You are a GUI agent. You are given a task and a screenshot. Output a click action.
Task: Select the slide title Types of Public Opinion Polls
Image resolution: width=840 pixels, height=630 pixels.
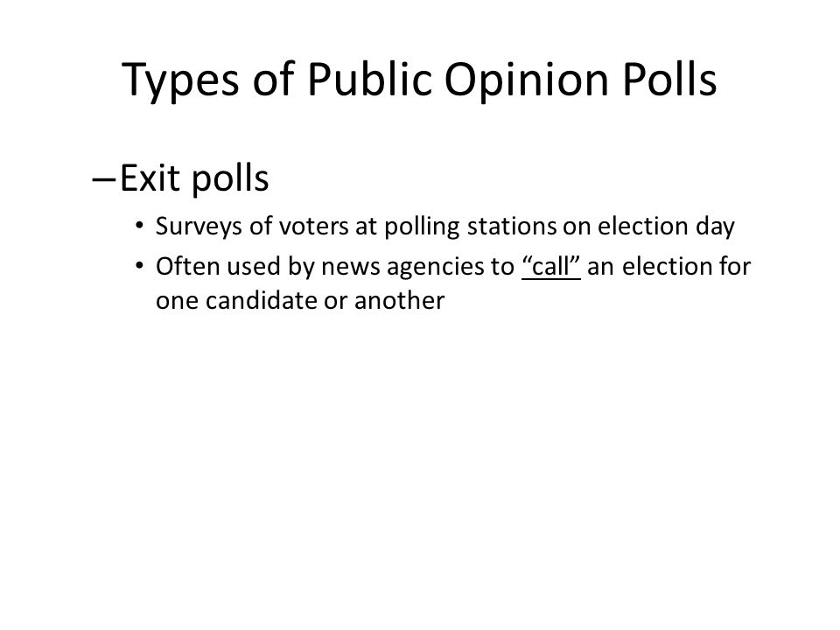(x=419, y=80)
